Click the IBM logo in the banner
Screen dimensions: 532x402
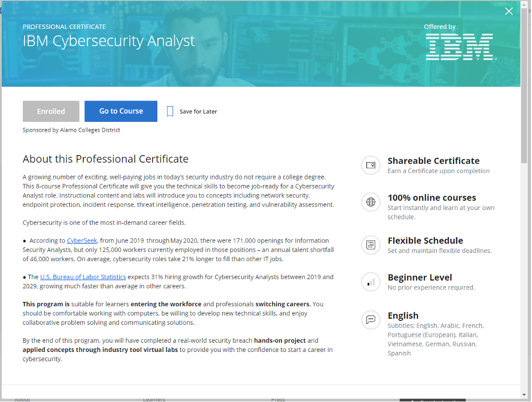point(460,47)
